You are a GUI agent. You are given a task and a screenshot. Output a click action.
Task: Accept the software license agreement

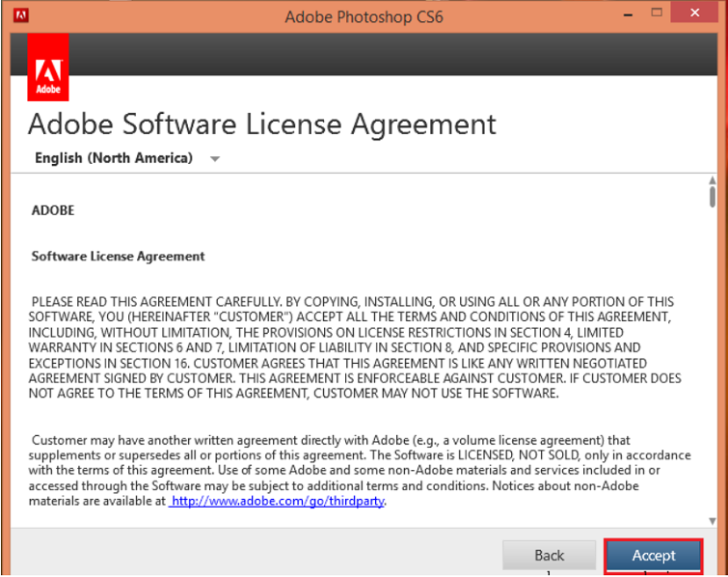[x=654, y=555]
